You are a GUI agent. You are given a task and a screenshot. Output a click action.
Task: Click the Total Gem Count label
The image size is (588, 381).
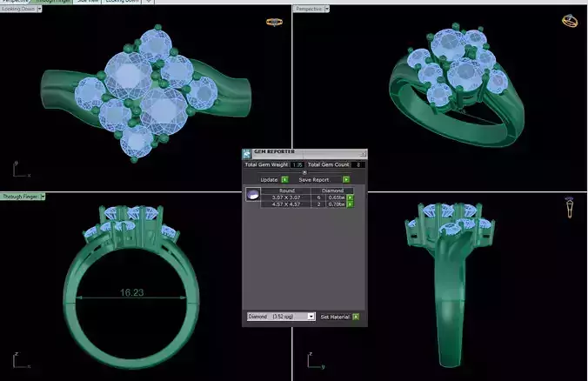(328, 164)
